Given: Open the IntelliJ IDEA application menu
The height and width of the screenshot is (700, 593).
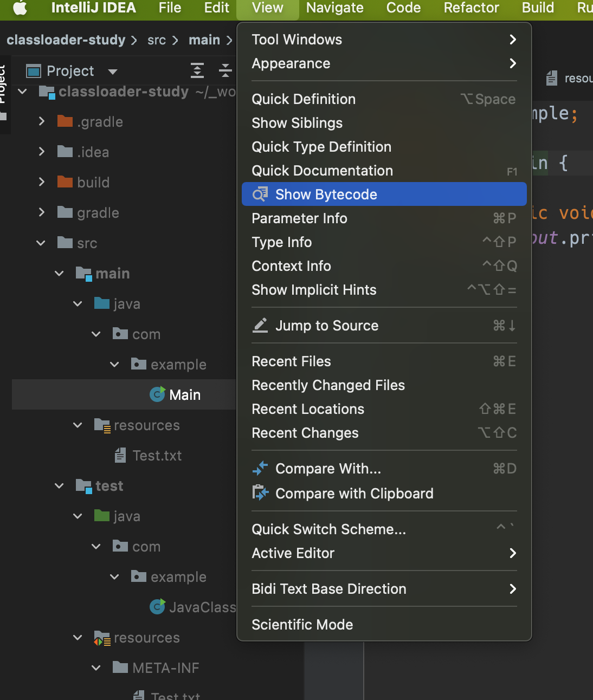Looking at the screenshot, I should [x=93, y=8].
